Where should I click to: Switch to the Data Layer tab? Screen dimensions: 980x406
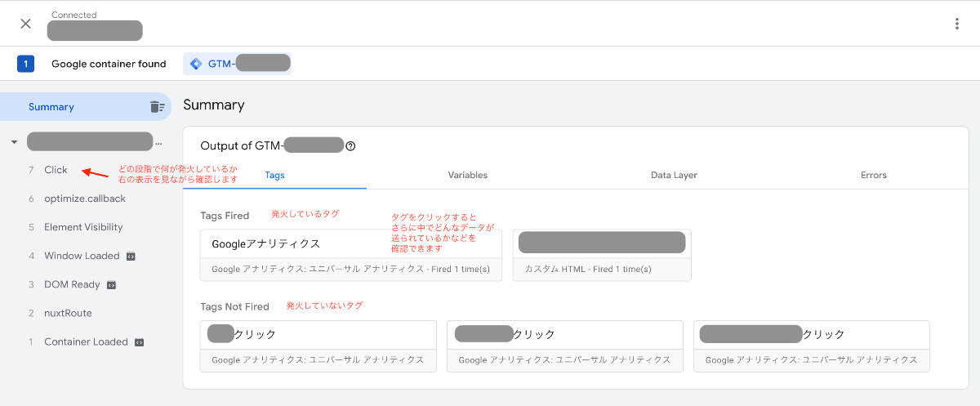point(674,175)
